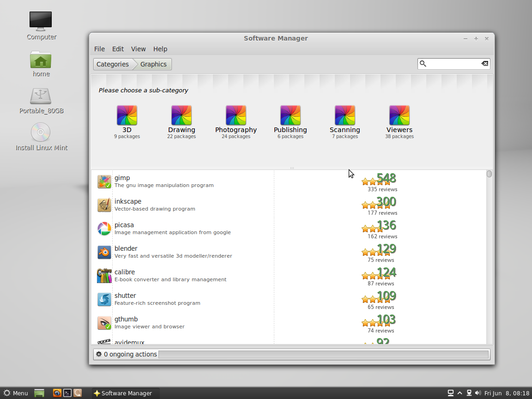Click the green show-desktop icon in the panel

tap(39, 393)
